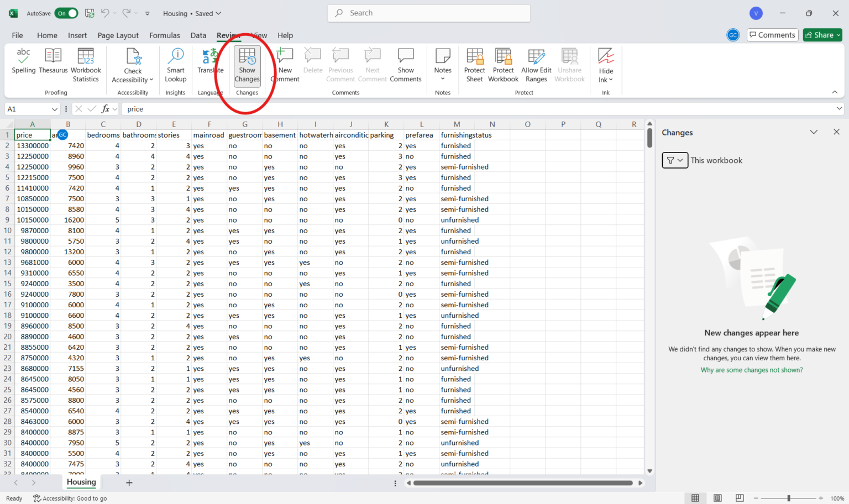The width and height of the screenshot is (849, 504).
Task: Switch to Page Layout view
Action: [x=717, y=498]
